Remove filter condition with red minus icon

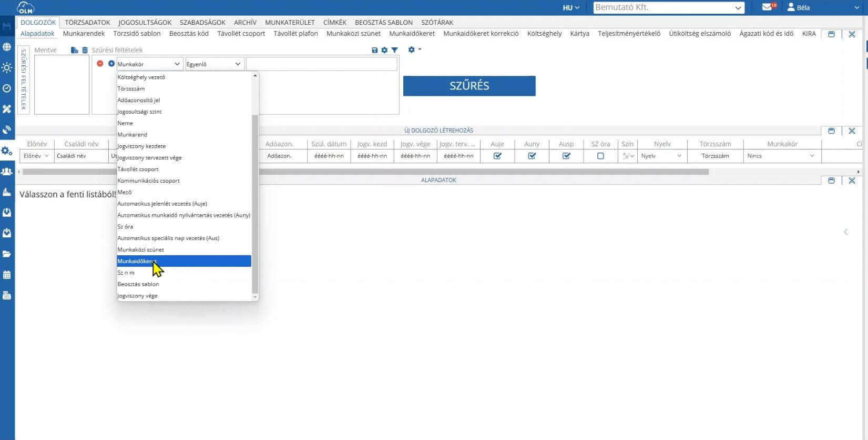click(100, 63)
